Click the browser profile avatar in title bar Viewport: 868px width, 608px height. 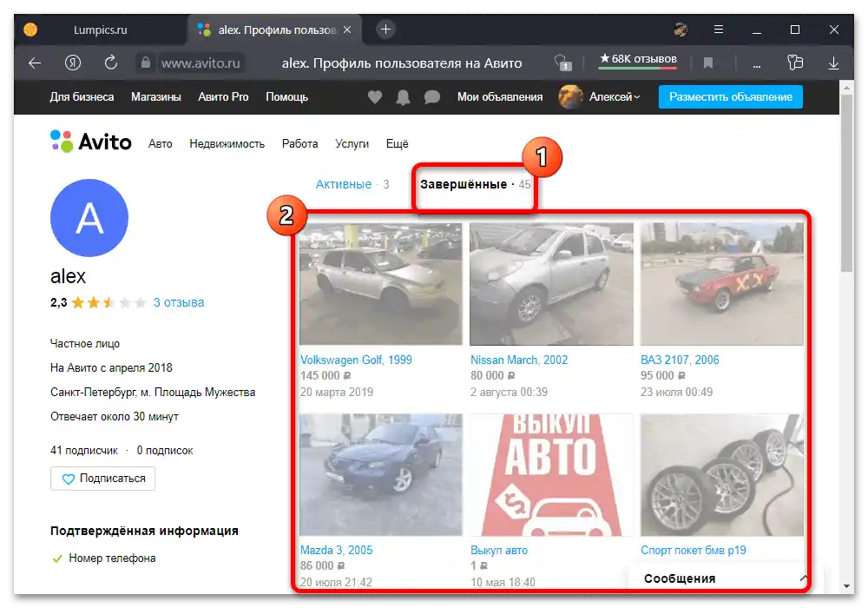[x=681, y=30]
